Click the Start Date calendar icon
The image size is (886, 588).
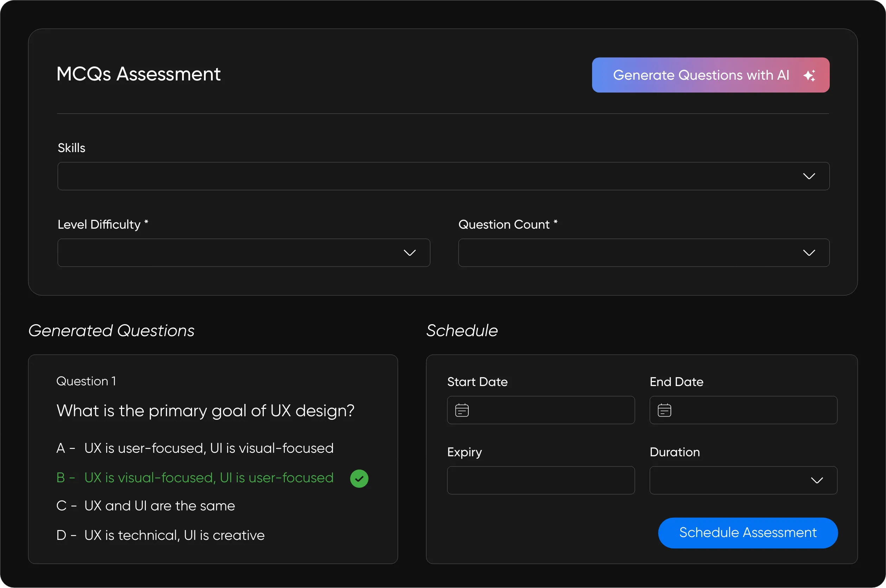[462, 410]
